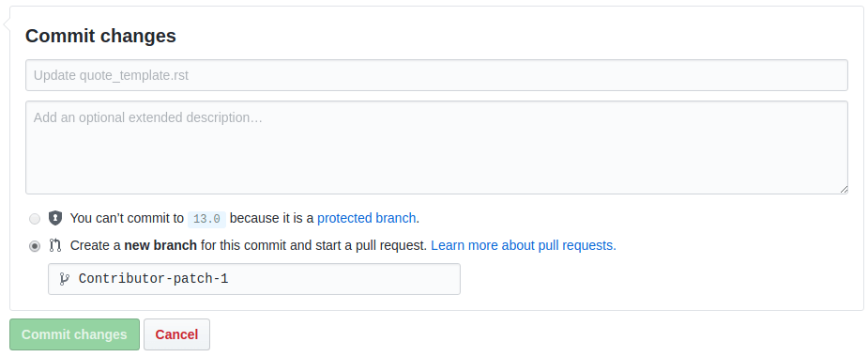Click the description box resize grip
The image size is (868, 357).
click(x=843, y=189)
